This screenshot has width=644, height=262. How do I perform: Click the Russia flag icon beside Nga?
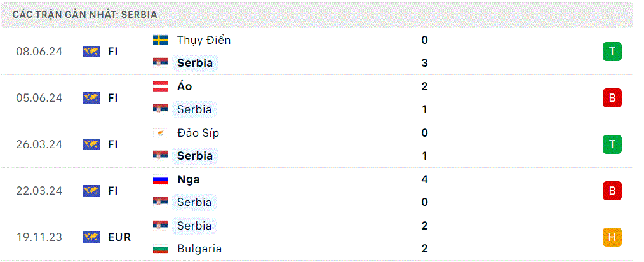(161, 179)
